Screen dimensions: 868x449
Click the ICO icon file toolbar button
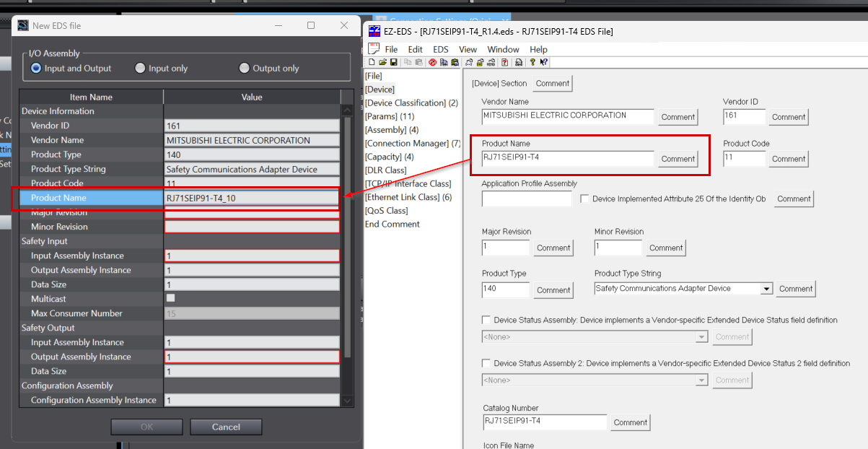[x=519, y=62]
